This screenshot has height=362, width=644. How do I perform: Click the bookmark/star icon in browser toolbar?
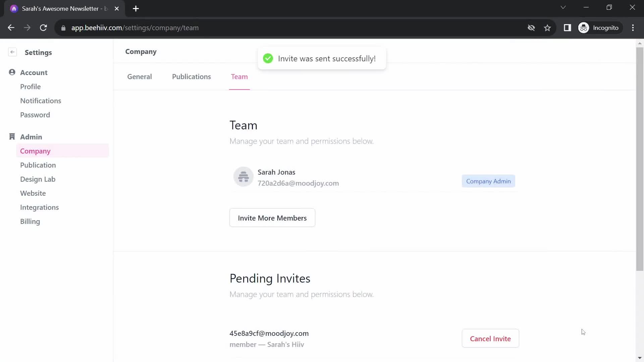(548, 27)
